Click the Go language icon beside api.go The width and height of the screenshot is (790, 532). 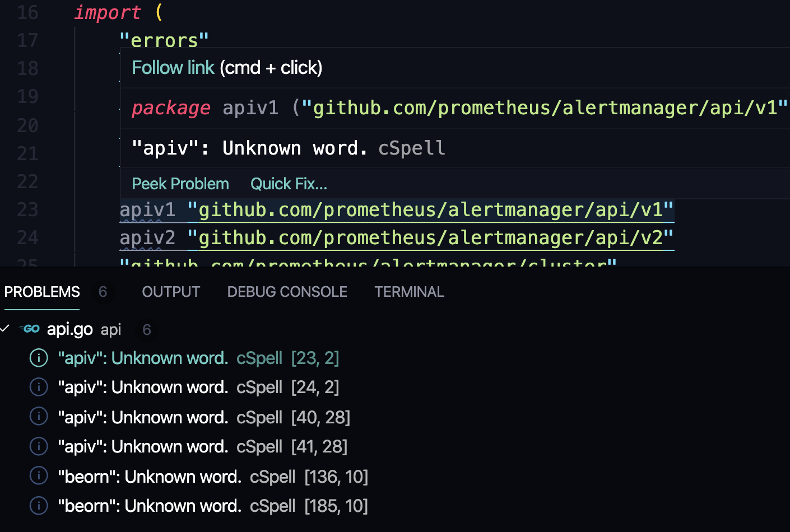(30, 329)
